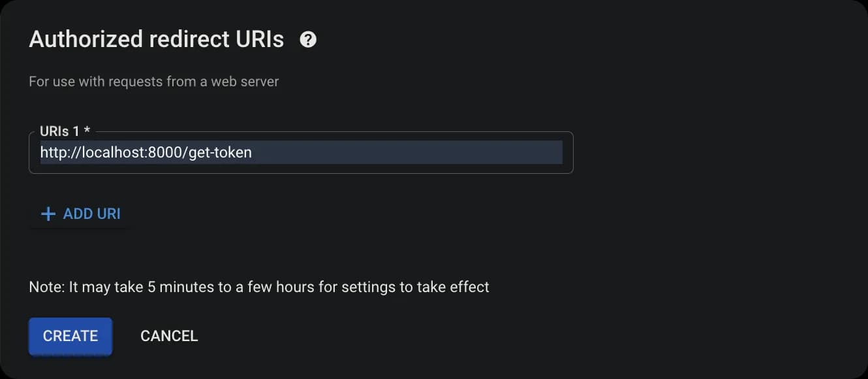Click the note about settings taking effect
This screenshot has width=868, height=379.
click(259, 287)
